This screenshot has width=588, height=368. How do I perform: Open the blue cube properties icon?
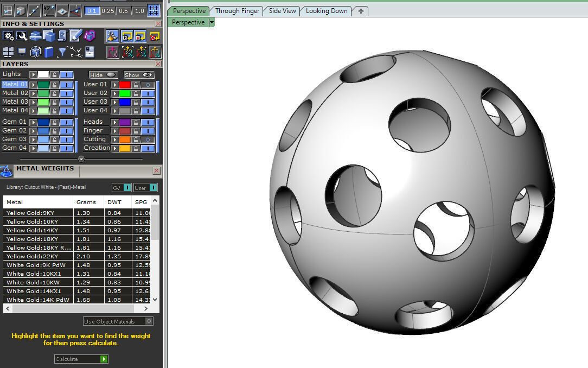pos(49,36)
